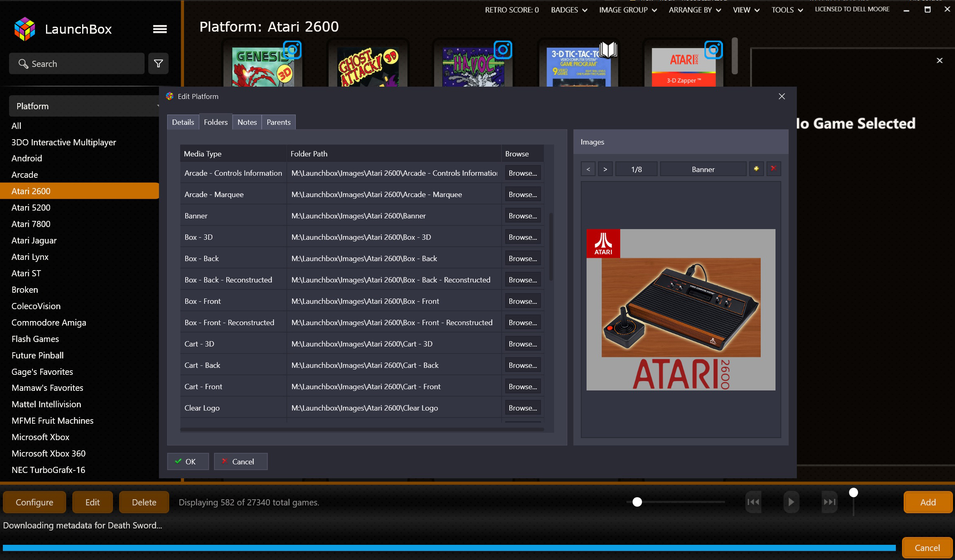Switch to the Parents tab

pyautogui.click(x=278, y=122)
